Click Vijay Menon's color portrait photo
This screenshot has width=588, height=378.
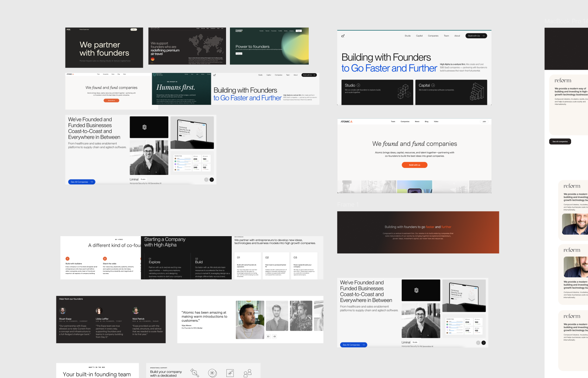point(250,320)
